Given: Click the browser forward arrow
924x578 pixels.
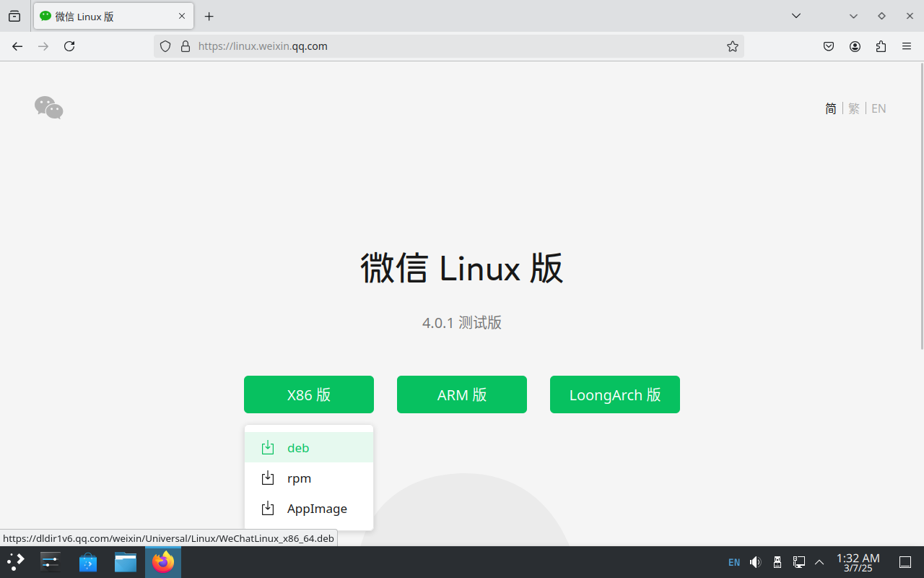Looking at the screenshot, I should point(43,46).
